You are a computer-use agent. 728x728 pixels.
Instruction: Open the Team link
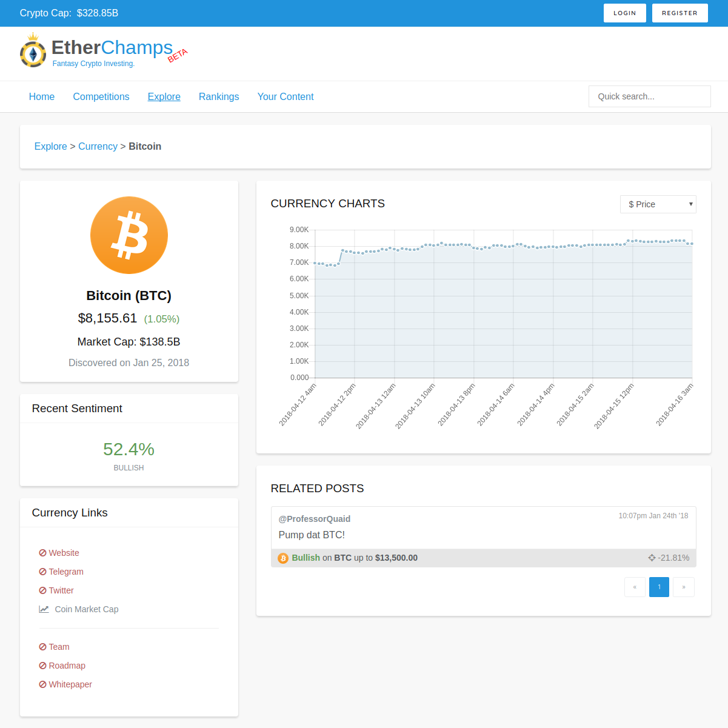click(x=59, y=647)
